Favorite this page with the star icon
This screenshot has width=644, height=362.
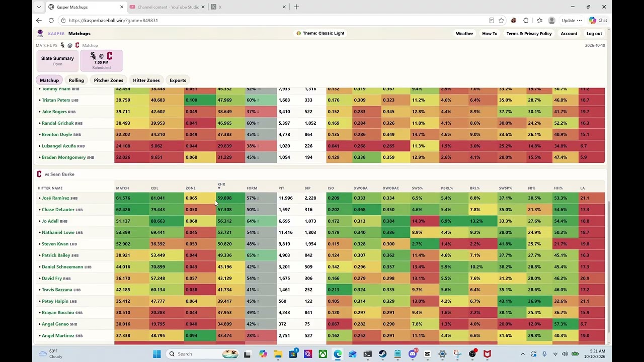click(501, 21)
